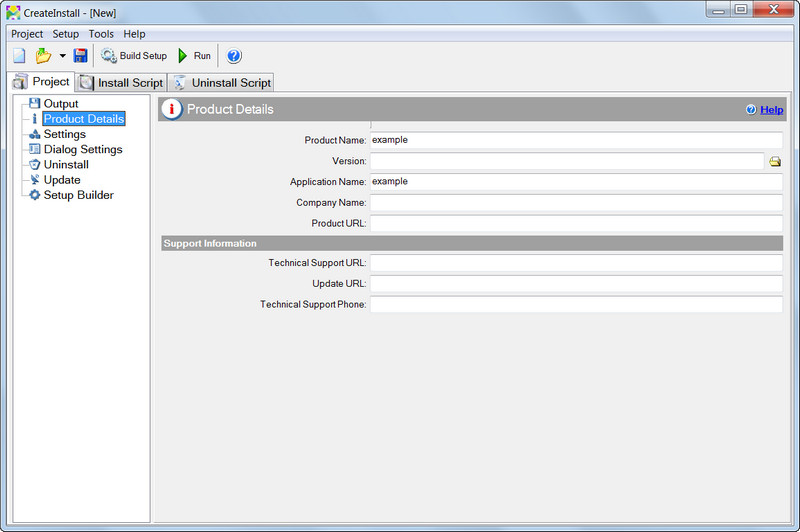Switch to the Uninstall Script tab
Image resolution: width=800 pixels, height=532 pixels.
coord(221,83)
